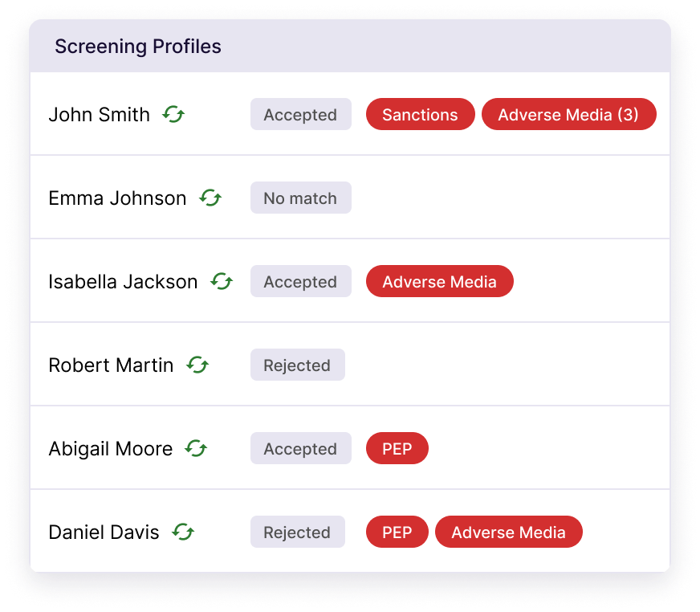The width and height of the screenshot is (700, 612).
Task: Select Isabella Jackson's Adverse Media badge
Action: (439, 282)
